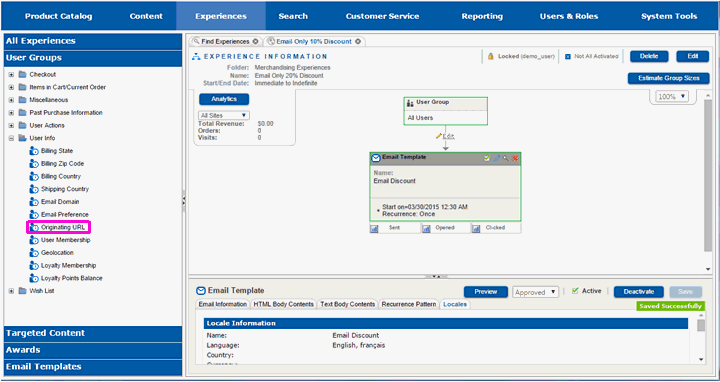
Task: Open the Users & Roles menu
Action: 569,16
